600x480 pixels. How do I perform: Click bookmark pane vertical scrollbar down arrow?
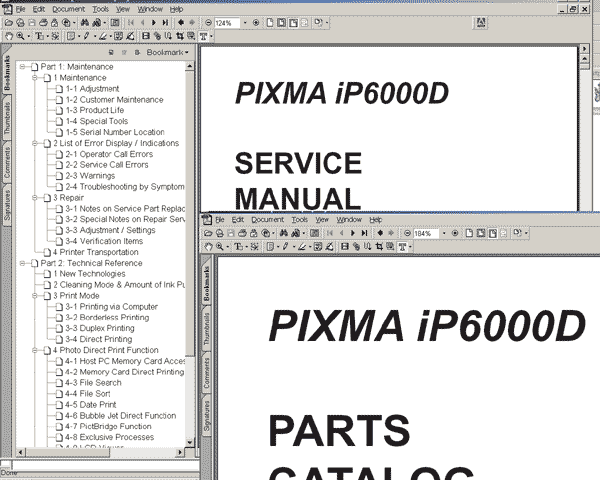tap(190, 442)
